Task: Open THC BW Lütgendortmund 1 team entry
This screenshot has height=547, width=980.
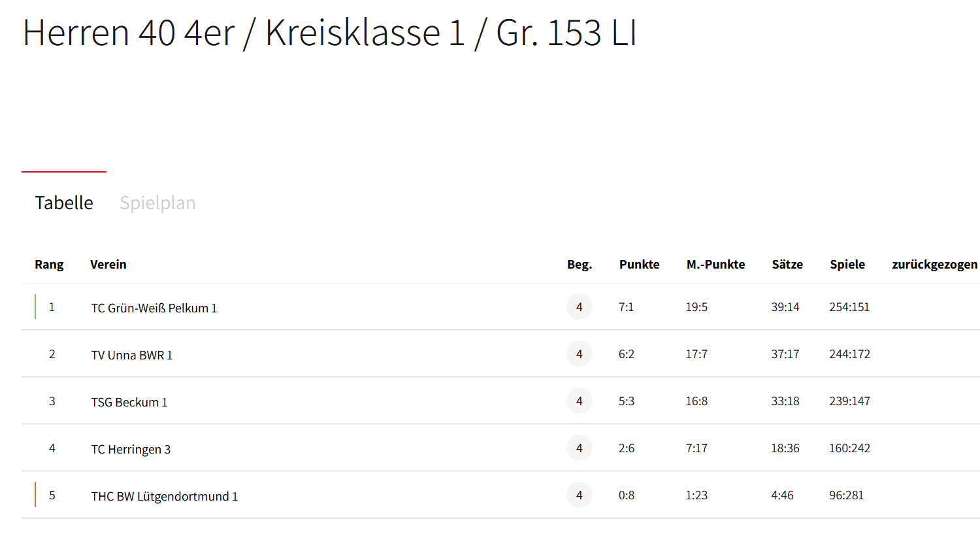Action: coord(164,496)
